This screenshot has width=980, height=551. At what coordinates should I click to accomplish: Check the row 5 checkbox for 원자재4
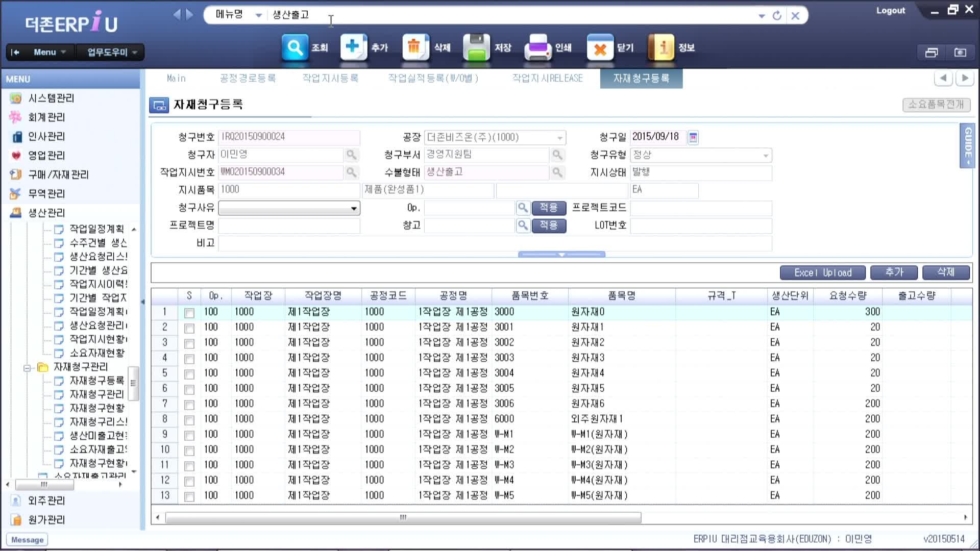click(x=189, y=374)
